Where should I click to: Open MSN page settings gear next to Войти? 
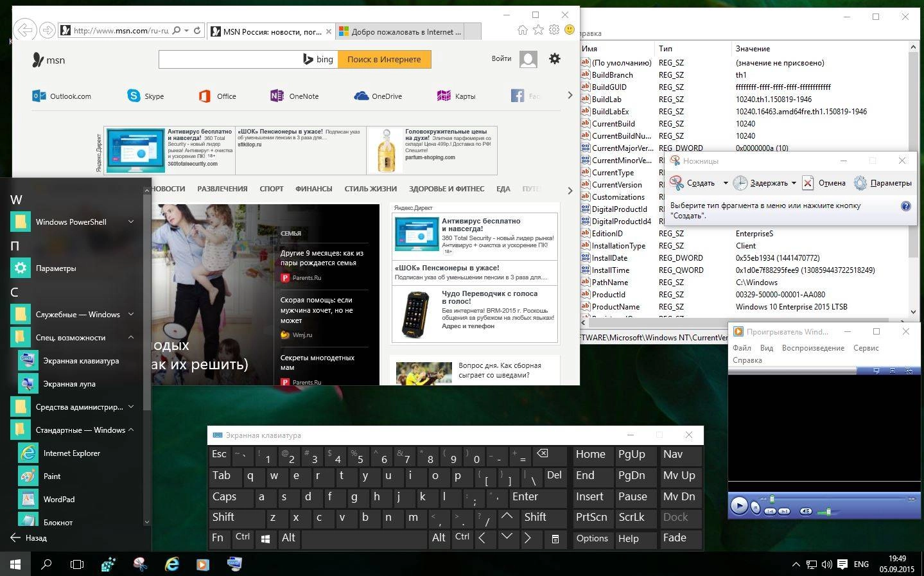pos(555,58)
